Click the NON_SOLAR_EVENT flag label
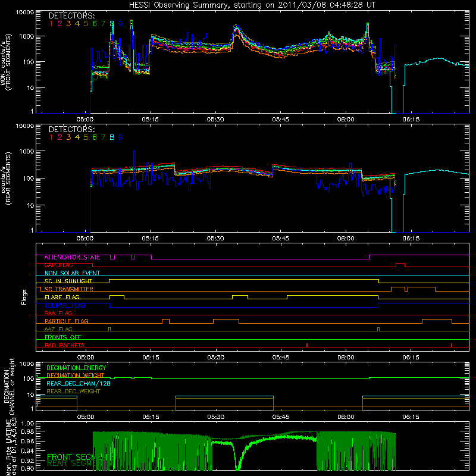The width and height of the screenshot is (476, 476). click(72, 273)
